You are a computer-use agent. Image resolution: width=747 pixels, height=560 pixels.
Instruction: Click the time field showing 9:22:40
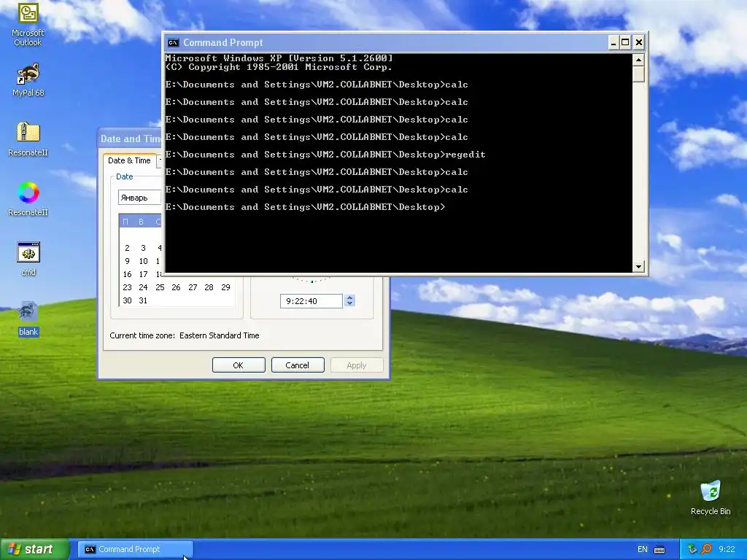click(311, 301)
